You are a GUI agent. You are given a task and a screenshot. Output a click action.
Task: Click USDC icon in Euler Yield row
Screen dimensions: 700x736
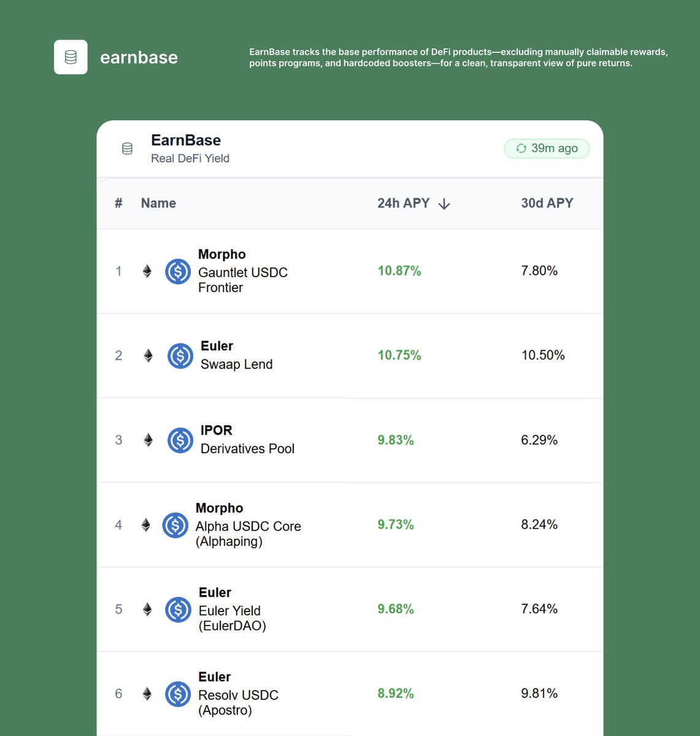click(x=178, y=610)
